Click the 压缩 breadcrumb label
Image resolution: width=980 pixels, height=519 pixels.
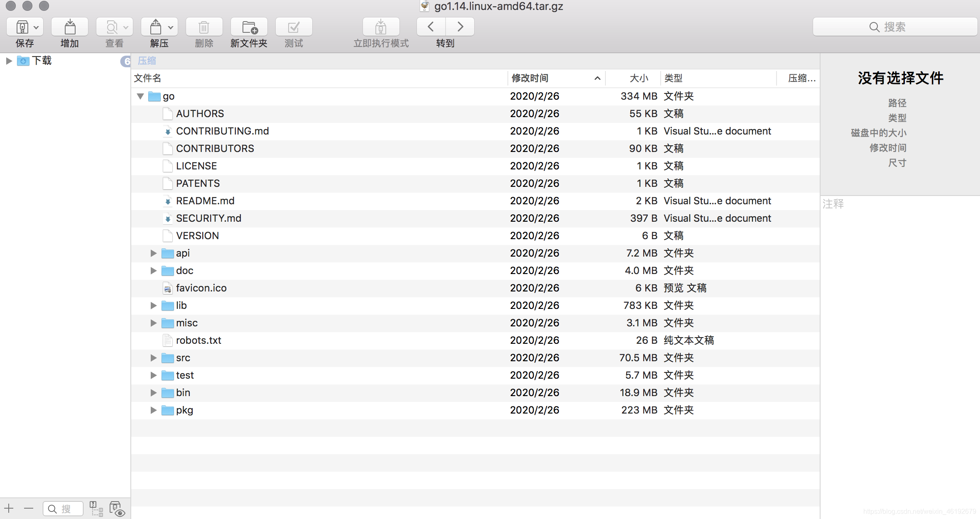pyautogui.click(x=147, y=61)
